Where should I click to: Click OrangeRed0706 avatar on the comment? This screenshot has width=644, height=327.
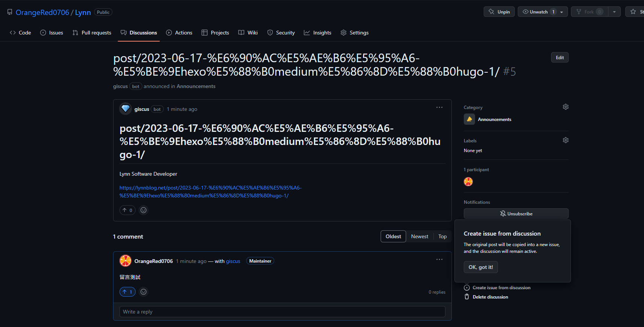(126, 261)
